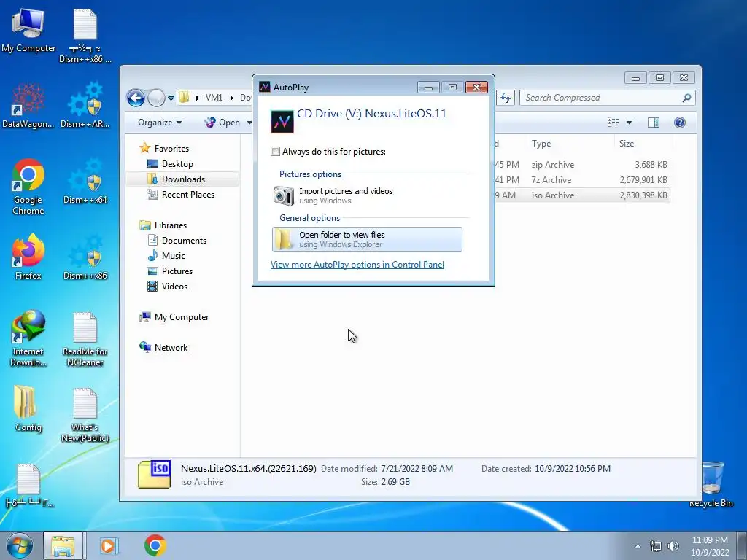
Task: Open Windows Media Player taskbar icon
Action: pyautogui.click(x=108, y=545)
